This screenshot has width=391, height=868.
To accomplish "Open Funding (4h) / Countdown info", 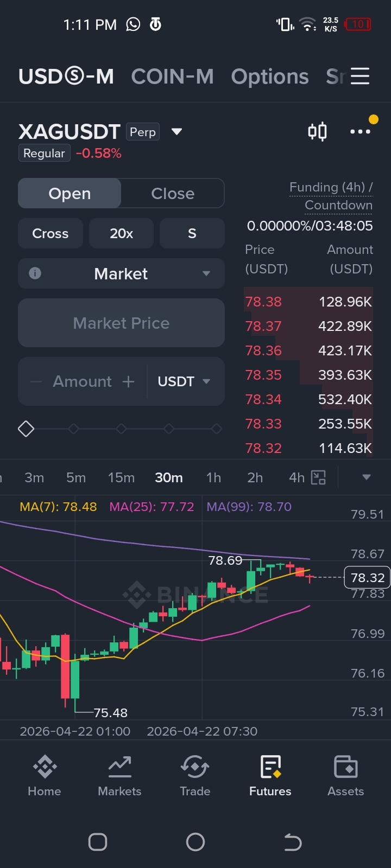I will click(x=331, y=196).
